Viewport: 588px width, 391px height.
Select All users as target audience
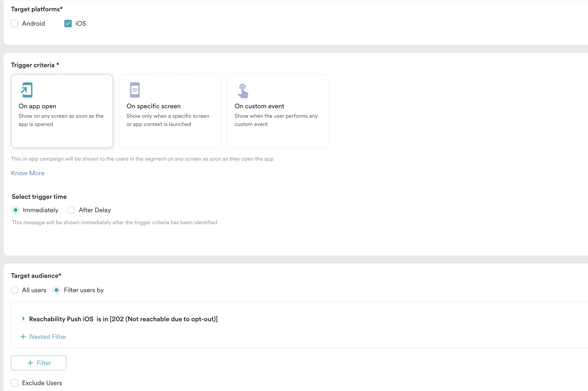coord(15,290)
